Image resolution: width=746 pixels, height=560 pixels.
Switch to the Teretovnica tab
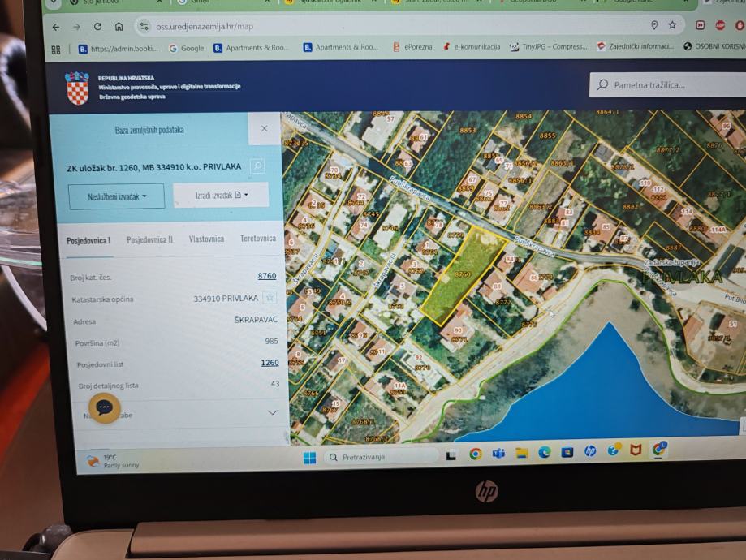point(258,238)
